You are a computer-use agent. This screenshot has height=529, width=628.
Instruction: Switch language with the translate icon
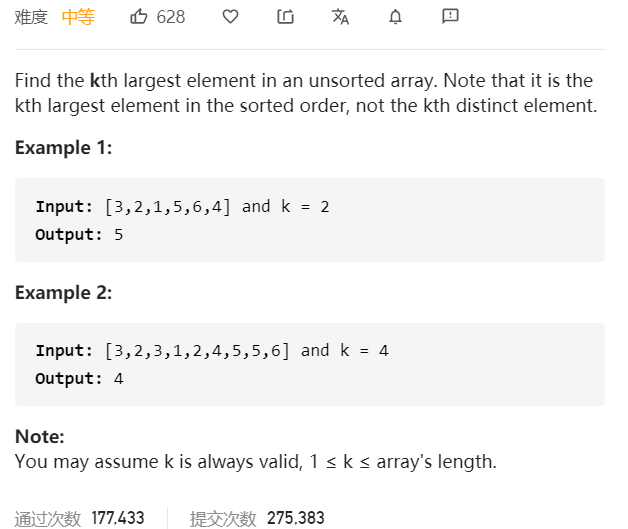340,17
